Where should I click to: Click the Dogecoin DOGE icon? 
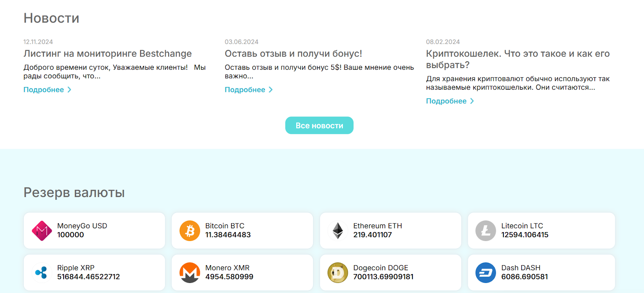338,273
